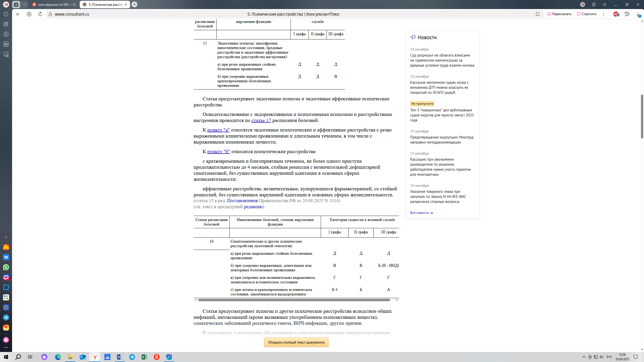
Task: Open File Explorer from taskbar
Action: 70,357
